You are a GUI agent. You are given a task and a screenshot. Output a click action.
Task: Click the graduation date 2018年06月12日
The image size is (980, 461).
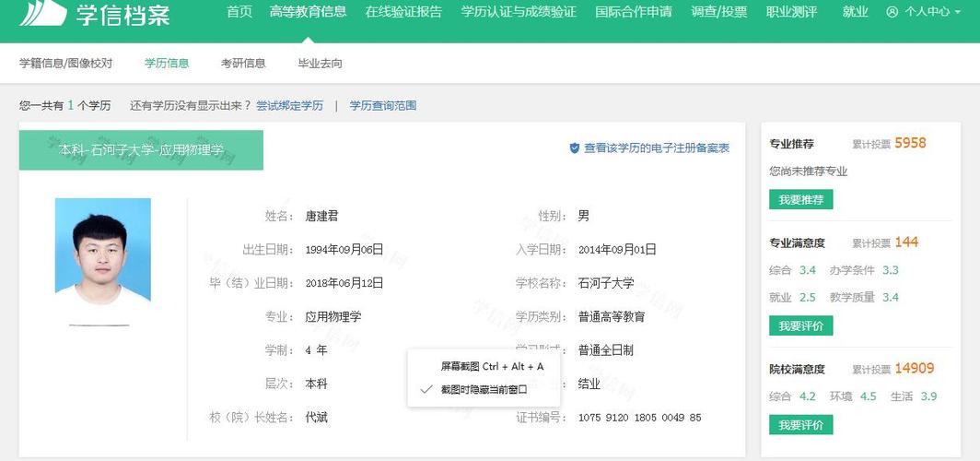pos(344,283)
